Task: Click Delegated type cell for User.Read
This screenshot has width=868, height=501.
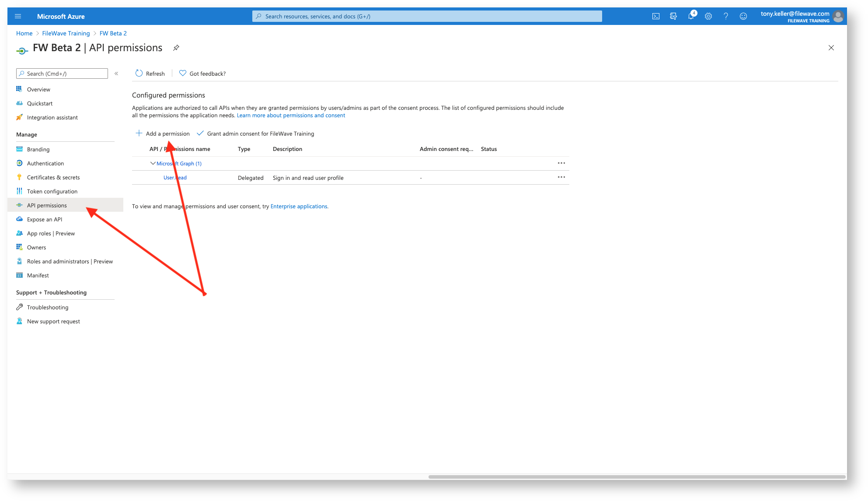Action: pyautogui.click(x=251, y=178)
